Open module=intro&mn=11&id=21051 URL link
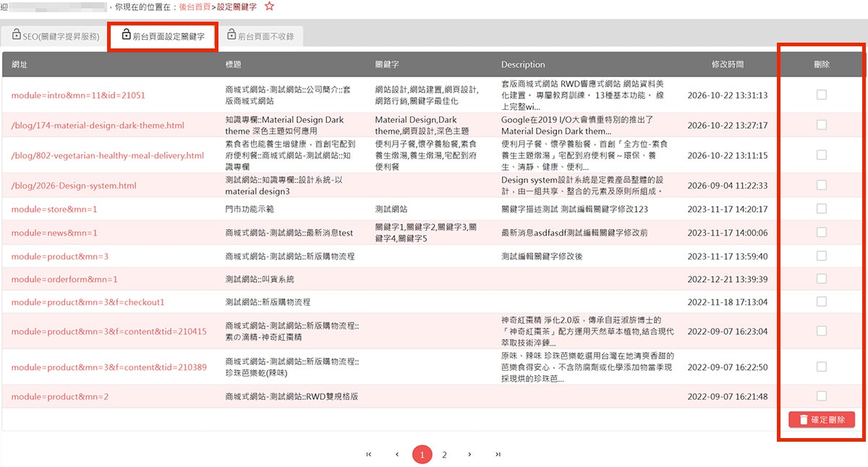The height and width of the screenshot is (467, 868). [78, 95]
